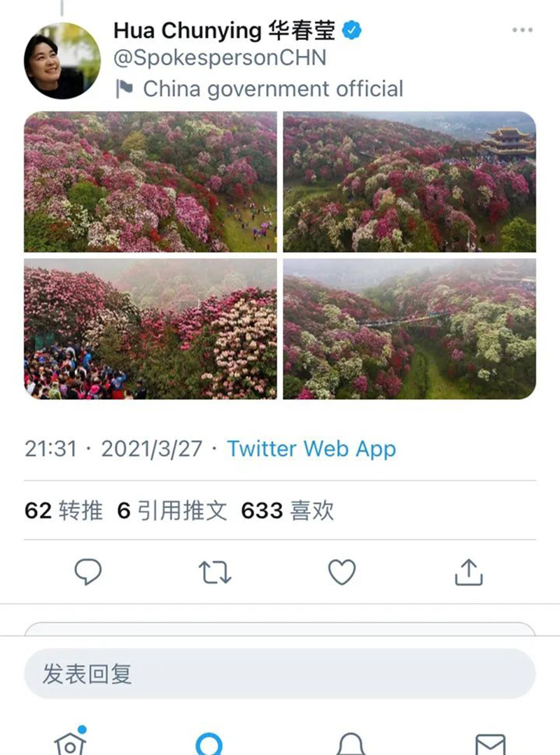Open Notifications bell tab

351,744
